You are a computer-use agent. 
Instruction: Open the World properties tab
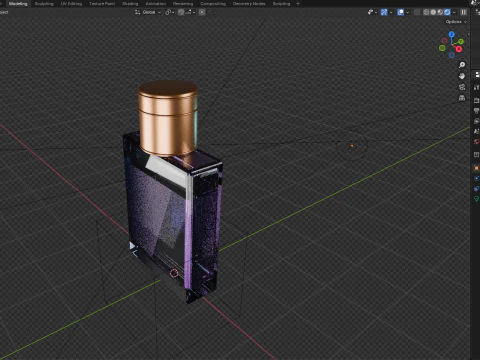click(476, 142)
